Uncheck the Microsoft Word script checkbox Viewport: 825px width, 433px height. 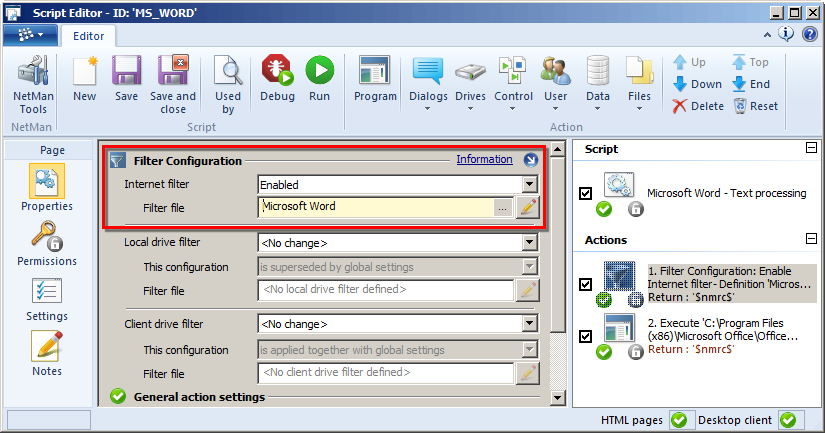coord(586,193)
